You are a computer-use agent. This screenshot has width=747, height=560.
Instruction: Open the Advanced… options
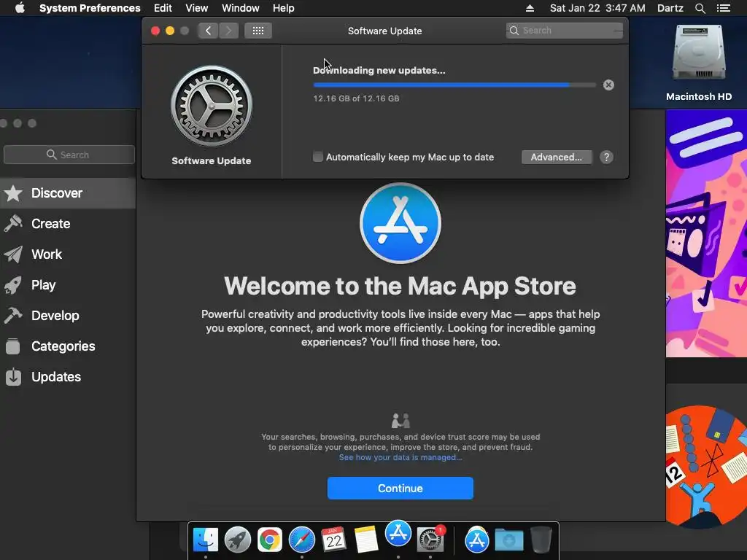pos(557,157)
